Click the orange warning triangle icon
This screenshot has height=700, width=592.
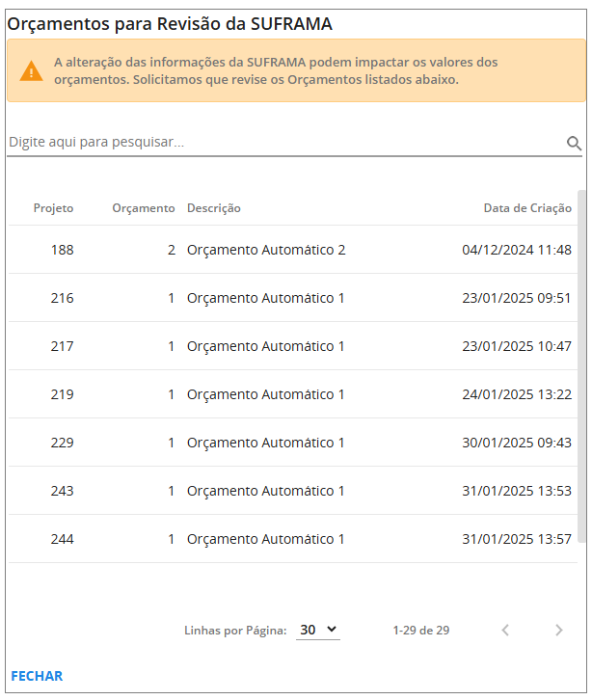[x=31, y=71]
